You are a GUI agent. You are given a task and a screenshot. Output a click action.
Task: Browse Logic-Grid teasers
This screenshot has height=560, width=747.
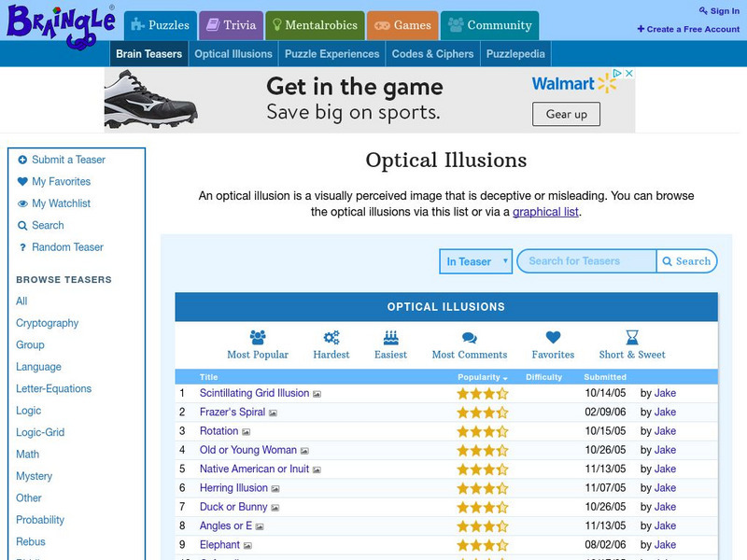[40, 432]
